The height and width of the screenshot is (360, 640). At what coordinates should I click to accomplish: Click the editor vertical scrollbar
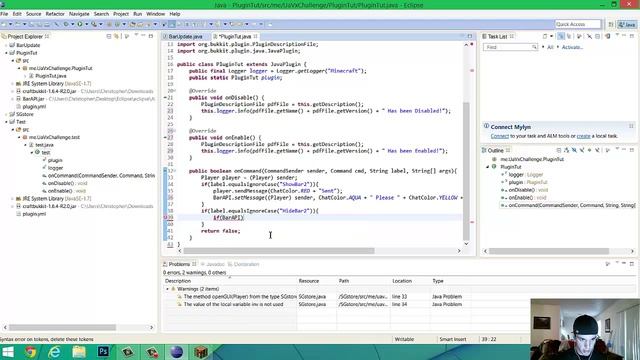tap(467, 171)
